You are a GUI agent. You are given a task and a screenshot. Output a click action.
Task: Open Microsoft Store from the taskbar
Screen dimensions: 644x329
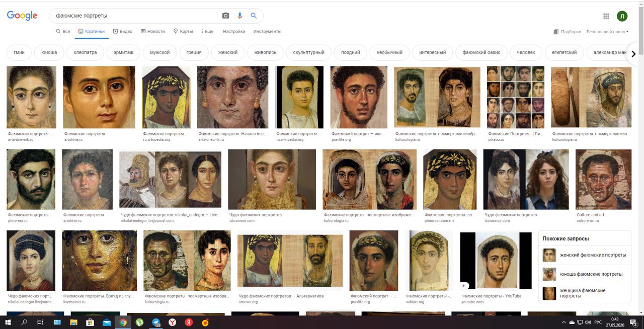pos(90,322)
